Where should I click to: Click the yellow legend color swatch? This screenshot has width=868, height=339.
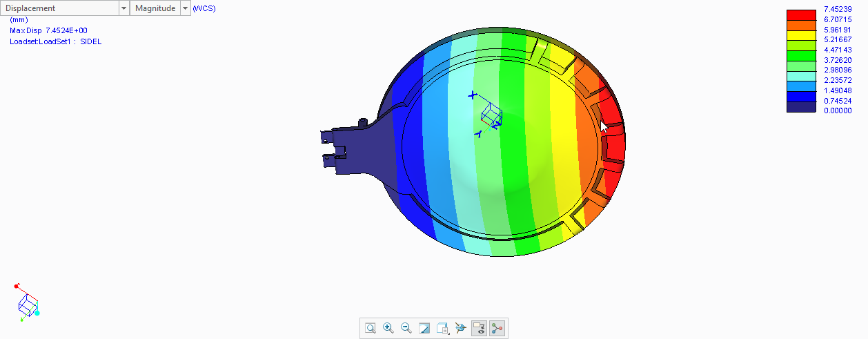802,35
